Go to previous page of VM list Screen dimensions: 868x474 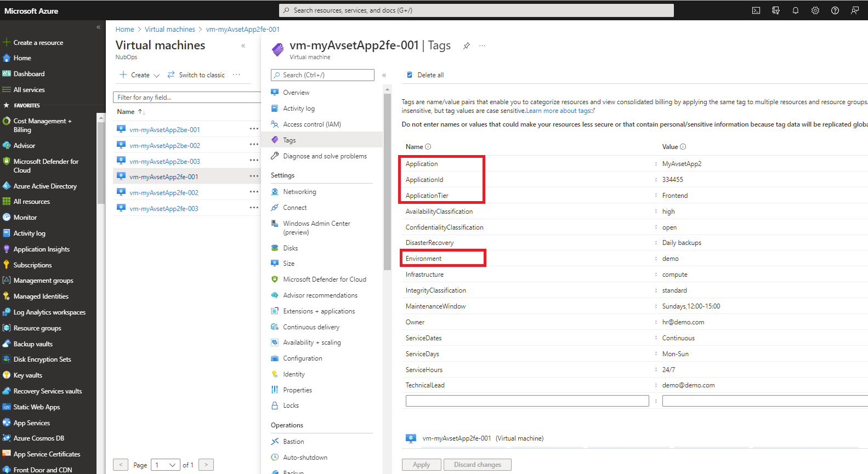121,465
